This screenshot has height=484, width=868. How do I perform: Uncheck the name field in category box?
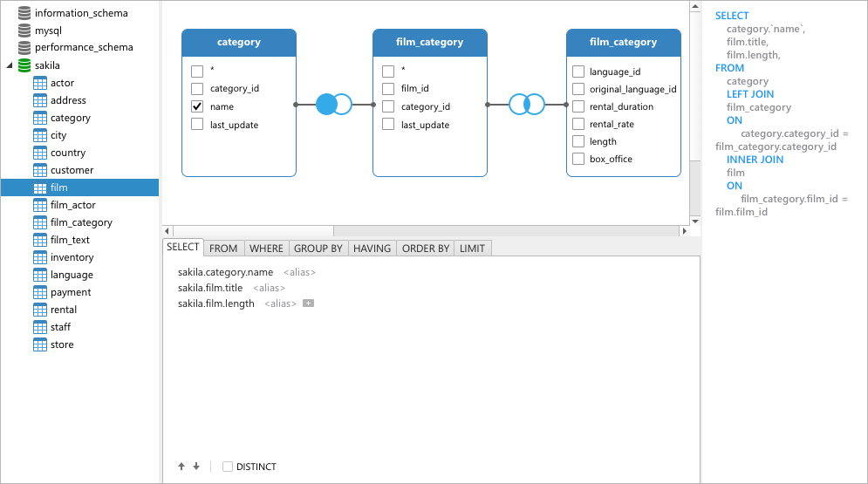(197, 106)
